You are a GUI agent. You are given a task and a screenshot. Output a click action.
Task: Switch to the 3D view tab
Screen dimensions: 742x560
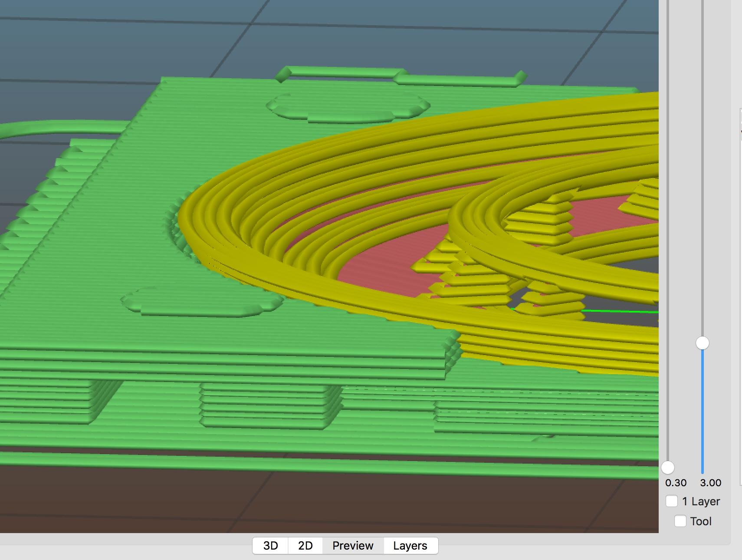270,546
